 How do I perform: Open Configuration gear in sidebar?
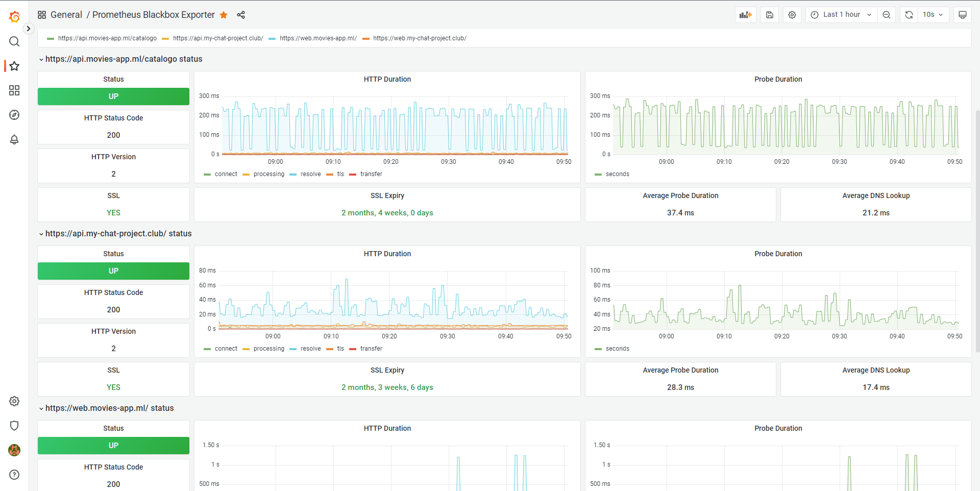click(14, 401)
